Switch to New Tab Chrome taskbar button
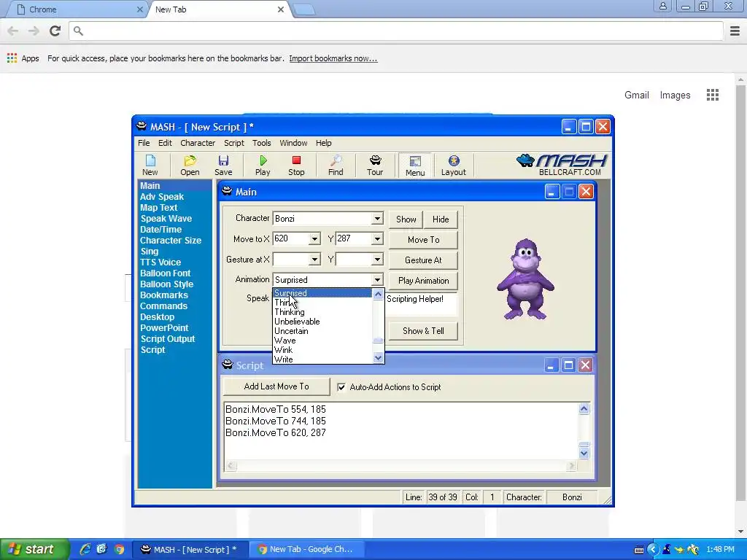The width and height of the screenshot is (747, 560). pyautogui.click(x=307, y=549)
